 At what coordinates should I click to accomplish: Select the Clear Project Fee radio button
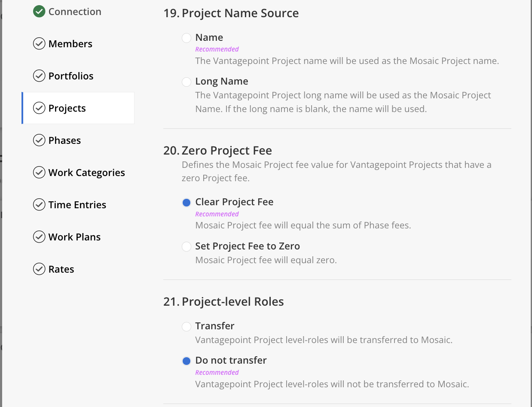[x=187, y=203]
